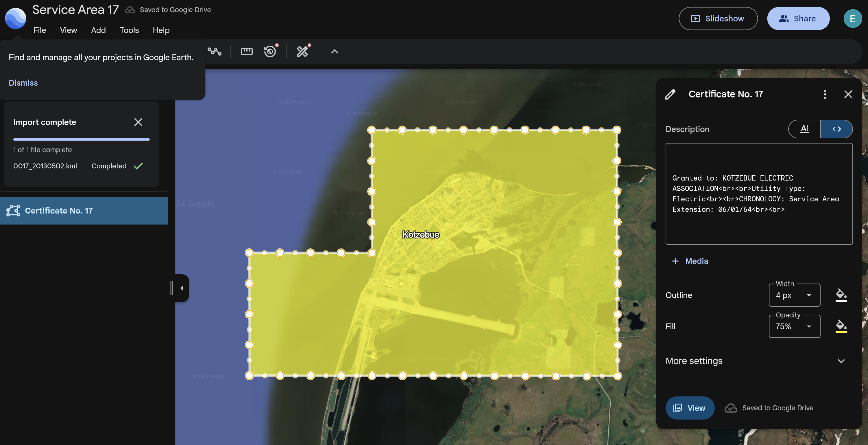The image size is (868, 445).
Task: Open historical imagery globe-clock tool
Action: [x=270, y=52]
